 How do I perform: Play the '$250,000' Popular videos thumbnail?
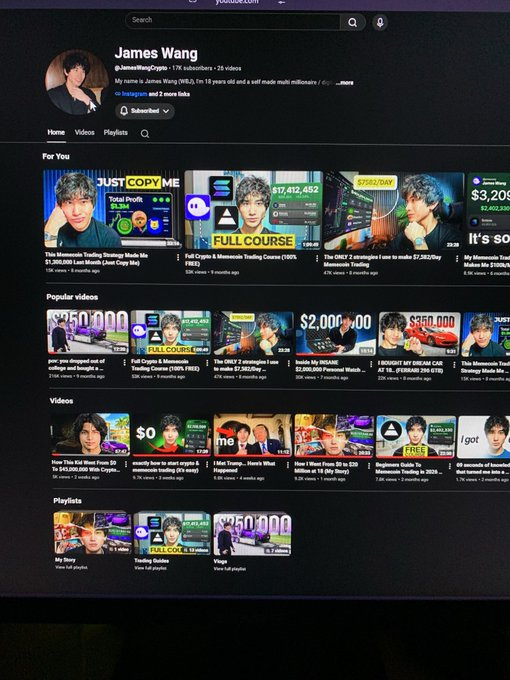point(88,332)
